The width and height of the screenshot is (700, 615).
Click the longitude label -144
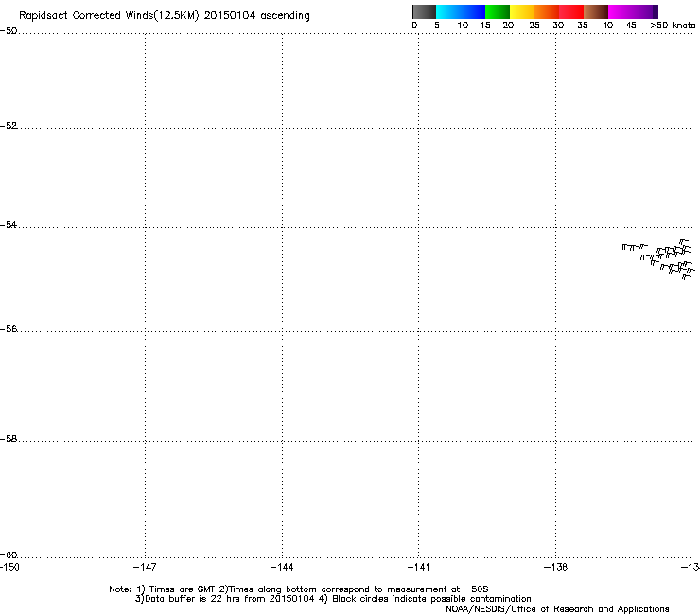(282, 567)
